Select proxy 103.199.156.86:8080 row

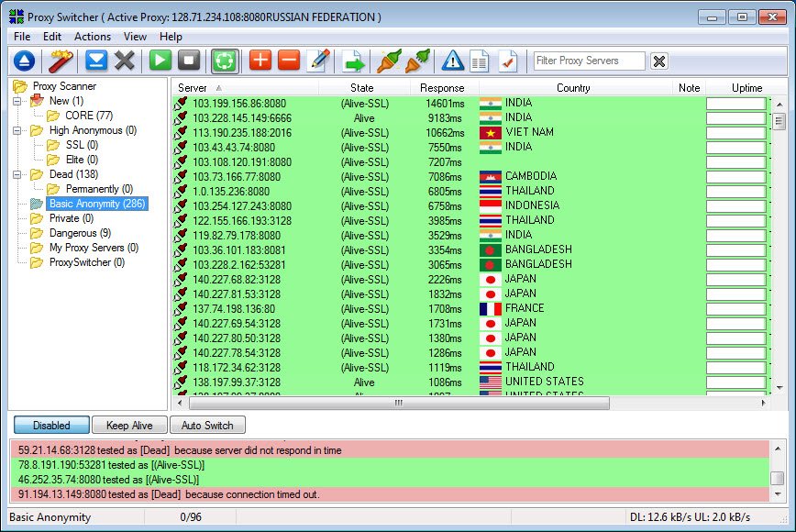pyautogui.click(x=471, y=104)
